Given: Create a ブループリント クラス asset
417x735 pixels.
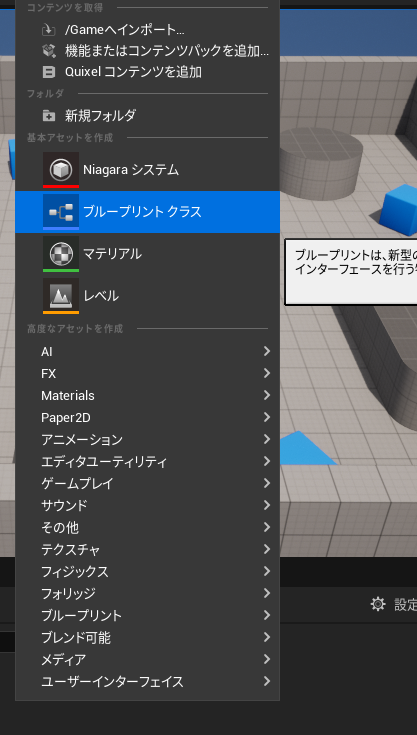Looking at the screenshot, I should coord(147,212).
